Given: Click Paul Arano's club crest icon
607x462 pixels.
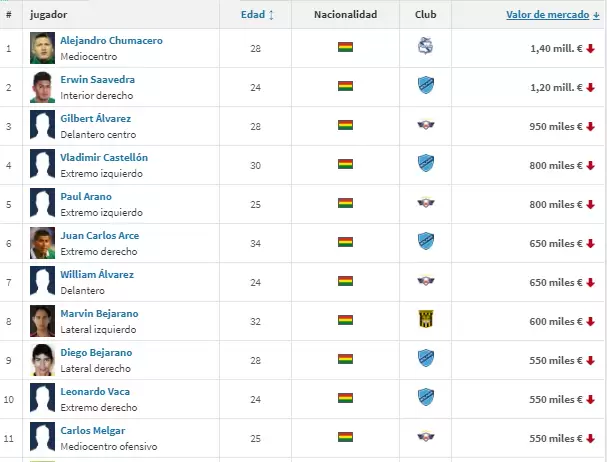Looking at the screenshot, I should point(425,203).
